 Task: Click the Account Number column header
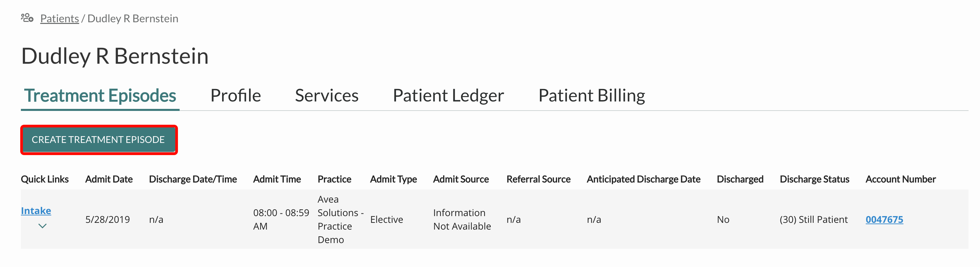coord(900,179)
